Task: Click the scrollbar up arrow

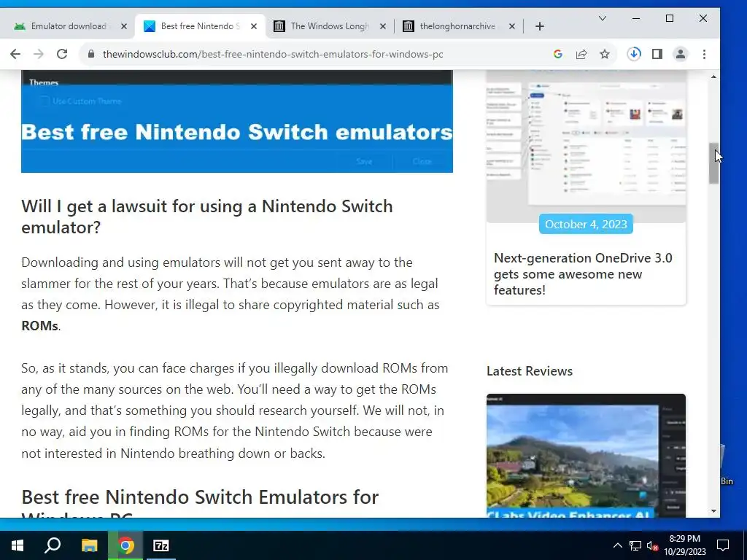Action: pos(713,77)
